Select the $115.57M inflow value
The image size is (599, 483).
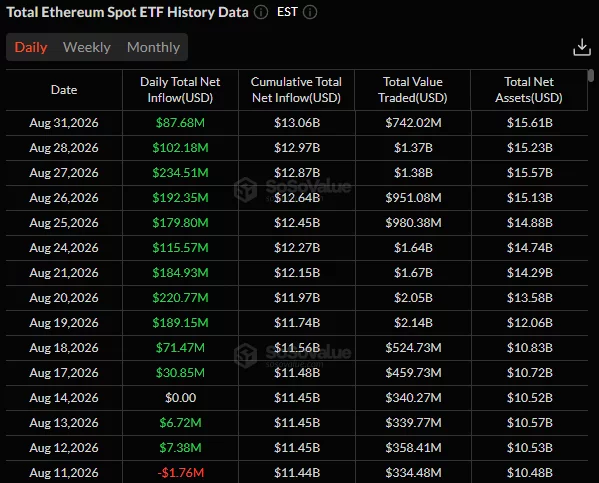coord(180,248)
